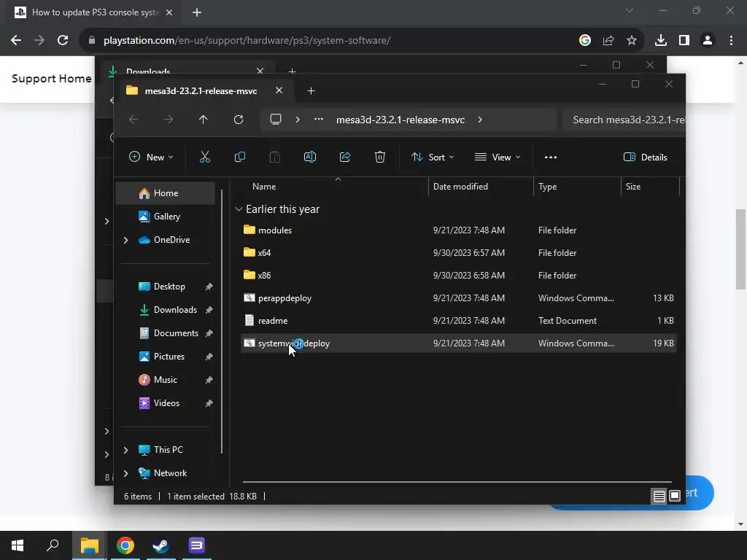Toggle the Details pane button
The height and width of the screenshot is (560, 747).
tap(646, 157)
